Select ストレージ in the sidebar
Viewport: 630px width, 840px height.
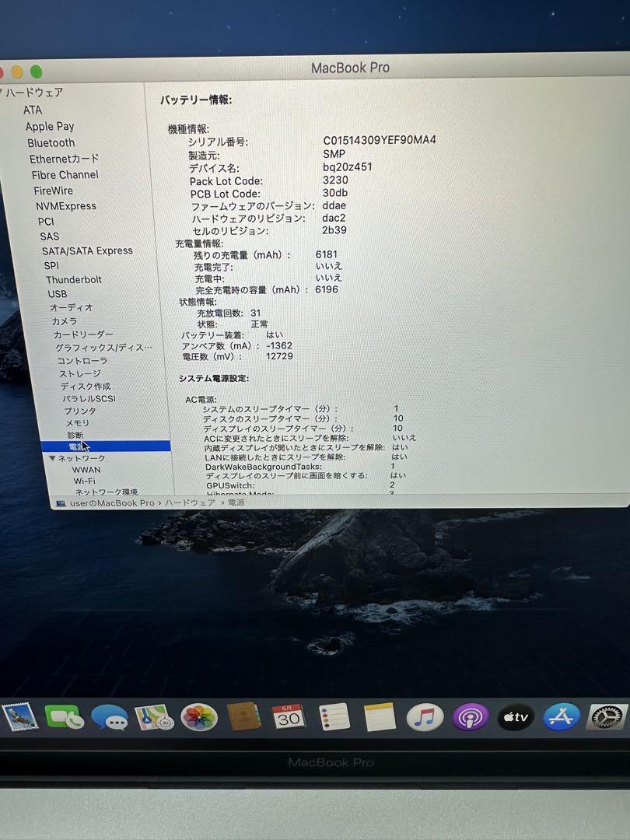point(80,373)
